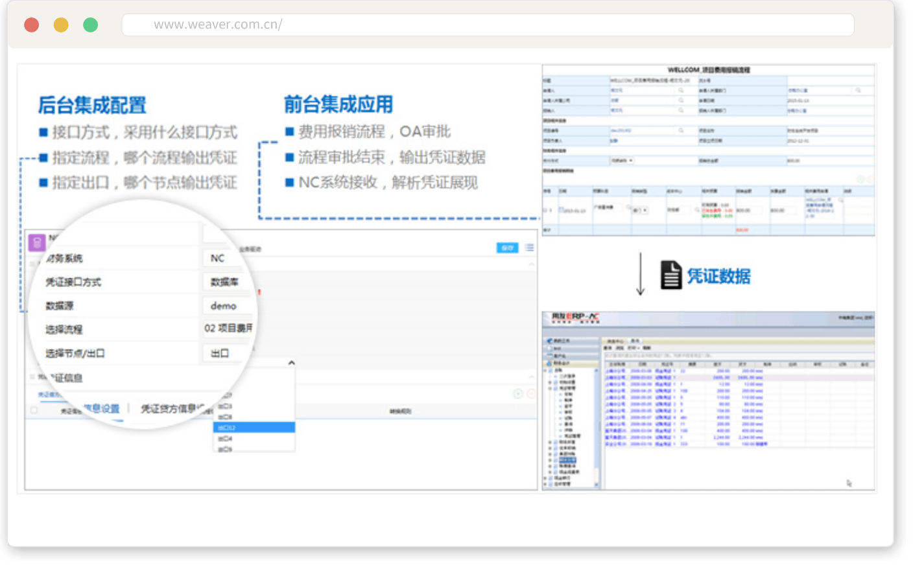Screen dimensions: 924x567
Task: Click the yellow macOS-style window button
Action: point(61,25)
